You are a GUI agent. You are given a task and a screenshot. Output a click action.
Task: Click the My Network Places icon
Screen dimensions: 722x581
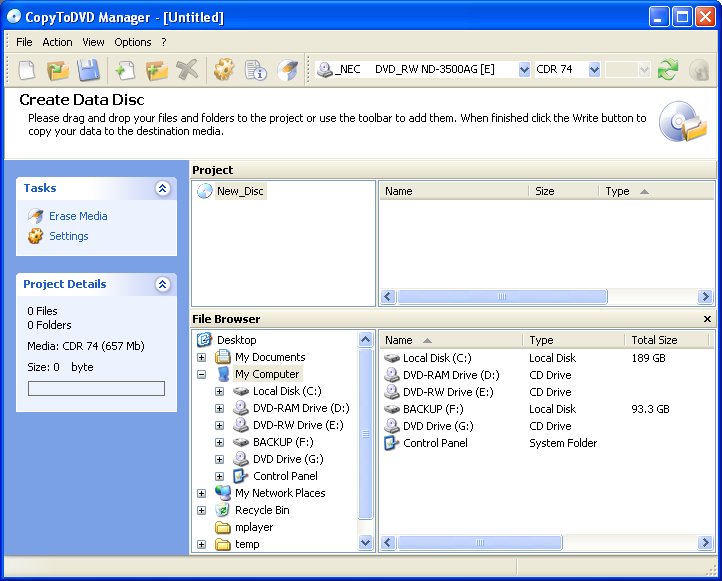(223, 493)
